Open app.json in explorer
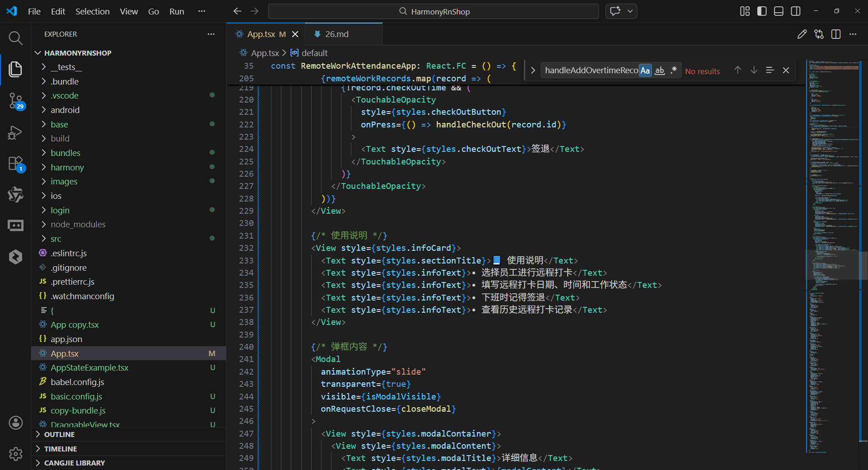This screenshot has height=470, width=868. click(x=129, y=339)
